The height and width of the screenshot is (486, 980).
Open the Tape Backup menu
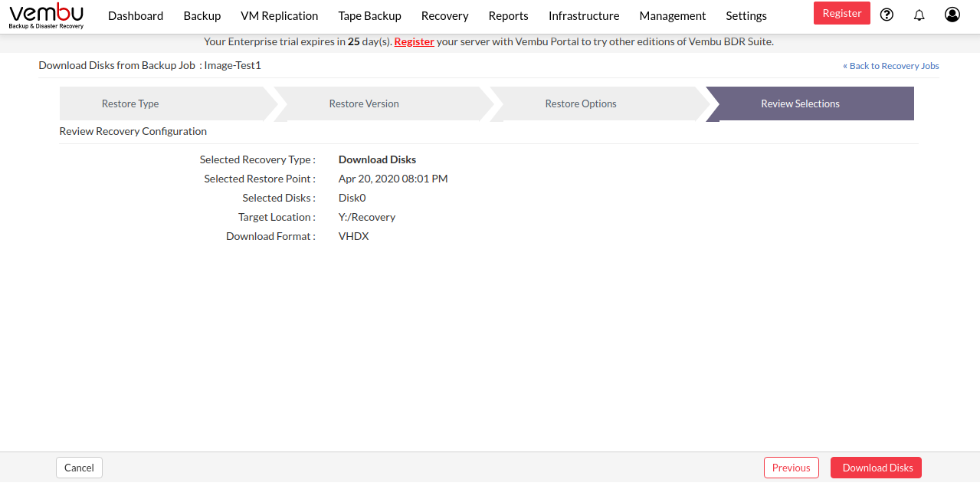pyautogui.click(x=370, y=15)
